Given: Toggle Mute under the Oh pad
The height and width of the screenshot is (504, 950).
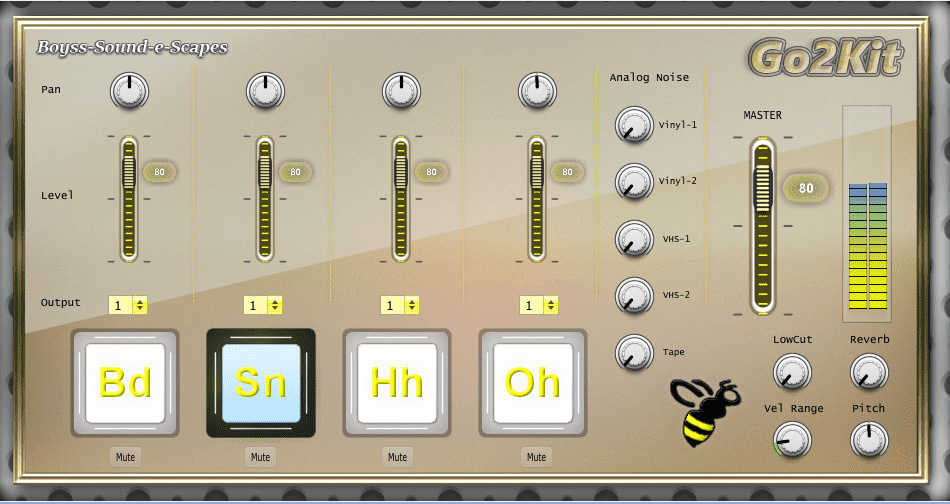Looking at the screenshot, I should click(536, 457).
